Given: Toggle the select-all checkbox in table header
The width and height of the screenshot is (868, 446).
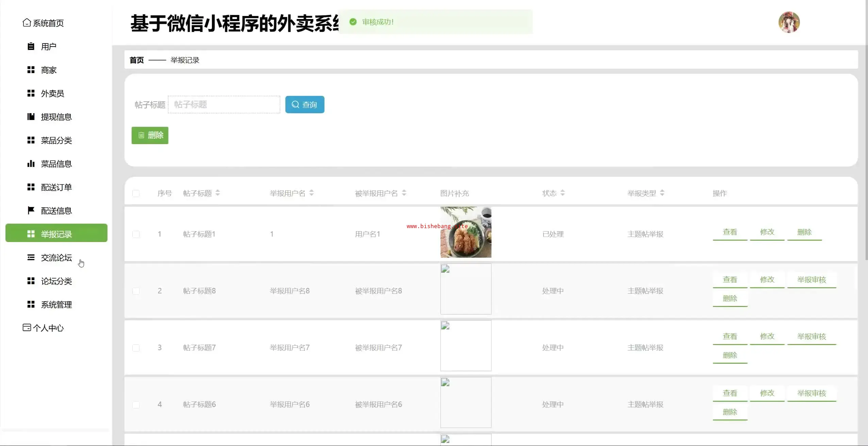Looking at the screenshot, I should click(136, 193).
